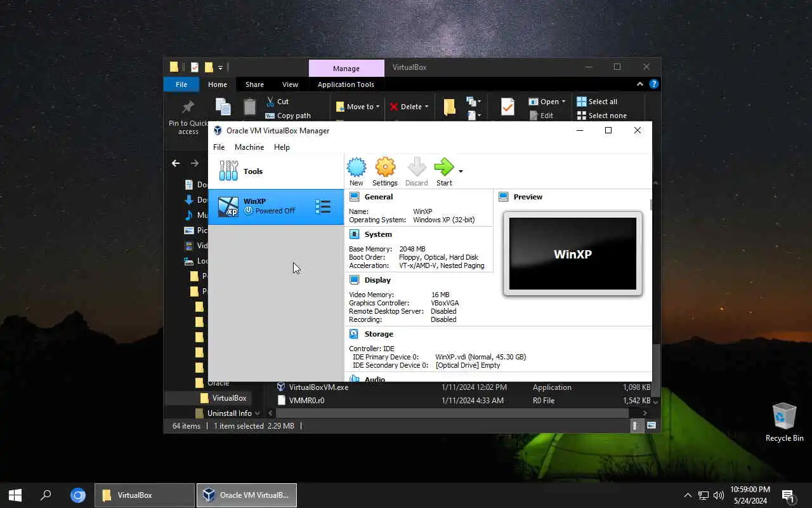Click the greyed Edit button in Explorer
Screen dimensions: 812x508
coord(541,116)
